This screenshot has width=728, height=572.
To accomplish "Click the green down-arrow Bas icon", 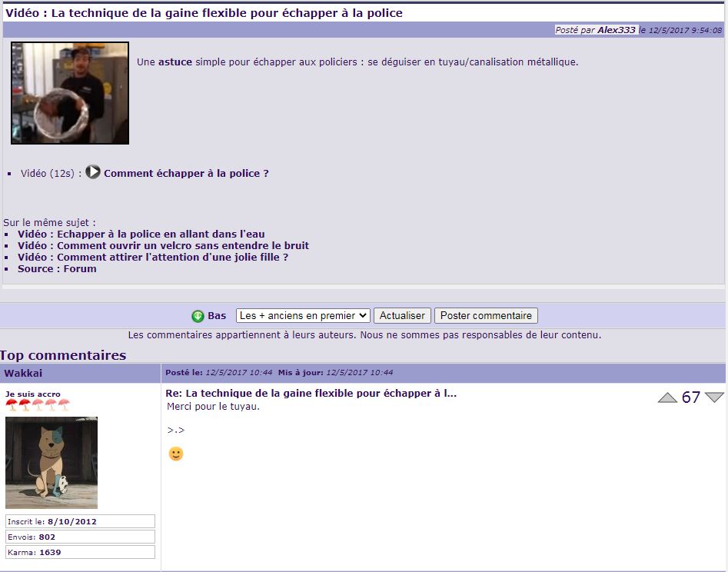I will (x=198, y=316).
